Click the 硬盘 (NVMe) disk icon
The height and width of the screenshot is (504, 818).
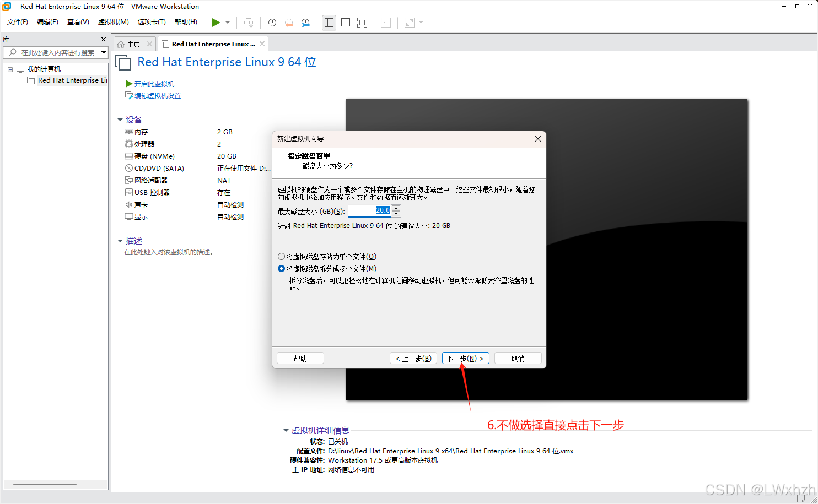click(x=129, y=156)
